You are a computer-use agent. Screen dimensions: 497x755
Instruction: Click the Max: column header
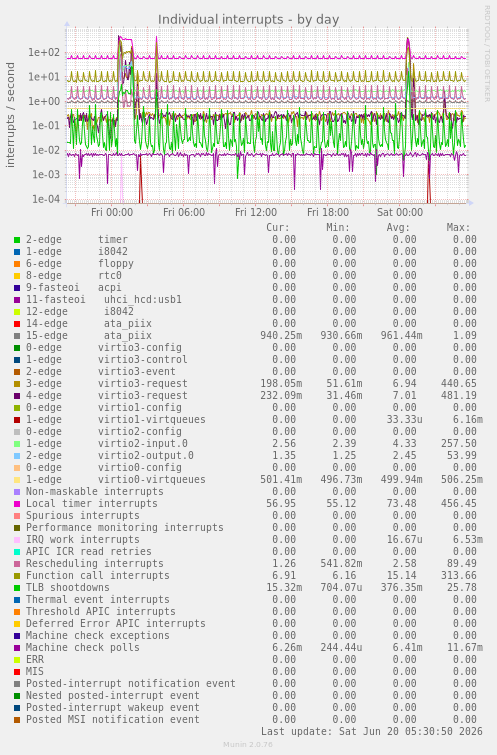[x=458, y=227]
